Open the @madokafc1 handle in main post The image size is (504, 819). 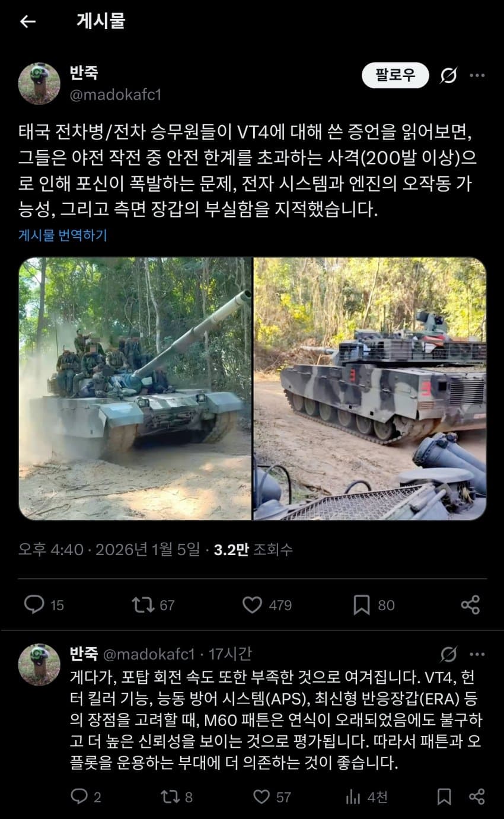pyautogui.click(x=116, y=94)
